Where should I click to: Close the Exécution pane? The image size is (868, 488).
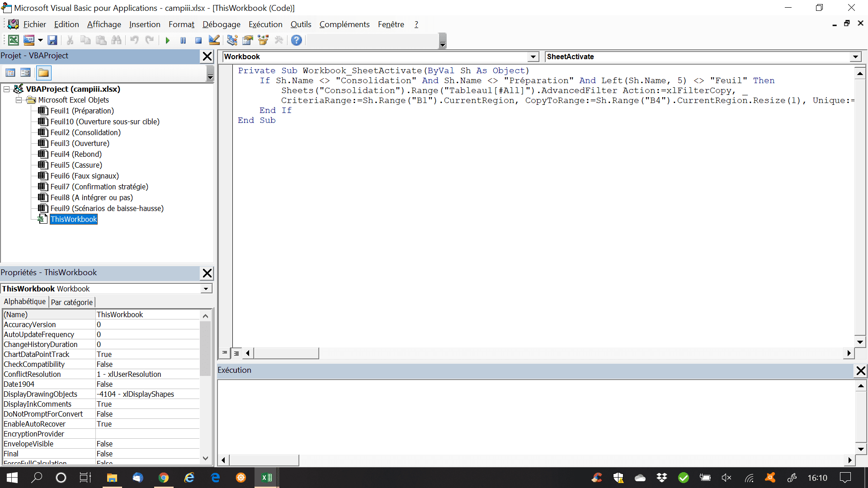861,371
